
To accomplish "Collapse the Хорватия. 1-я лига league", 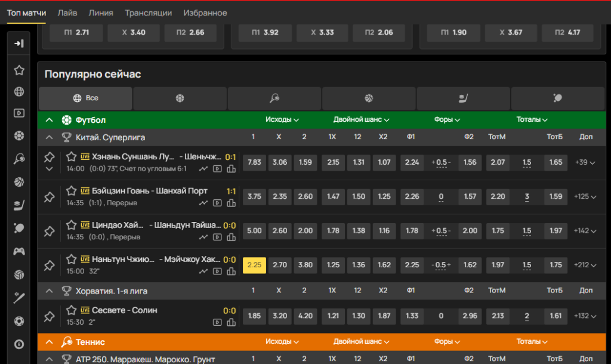I will 49,291.
